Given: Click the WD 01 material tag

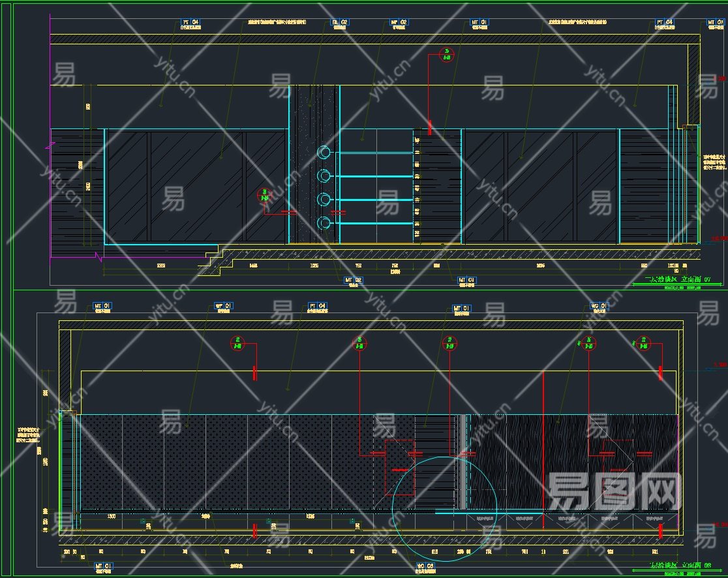Looking at the screenshot, I should (598, 305).
